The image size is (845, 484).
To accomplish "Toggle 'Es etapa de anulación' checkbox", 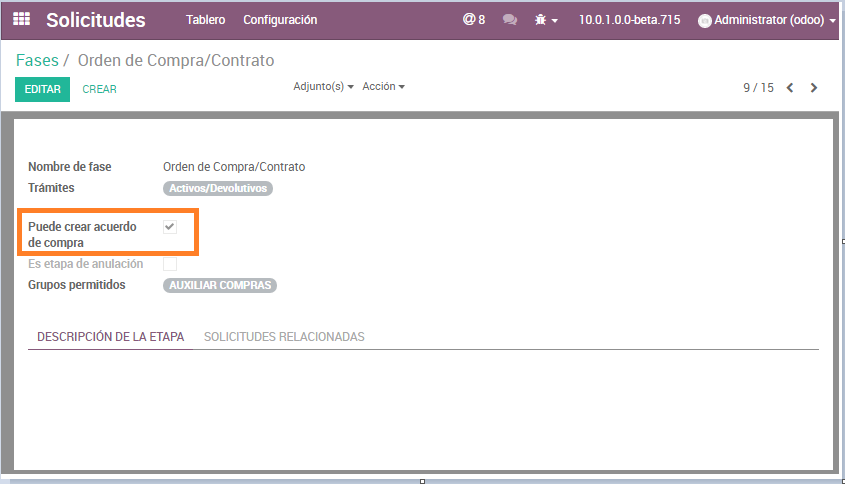I will [x=170, y=264].
